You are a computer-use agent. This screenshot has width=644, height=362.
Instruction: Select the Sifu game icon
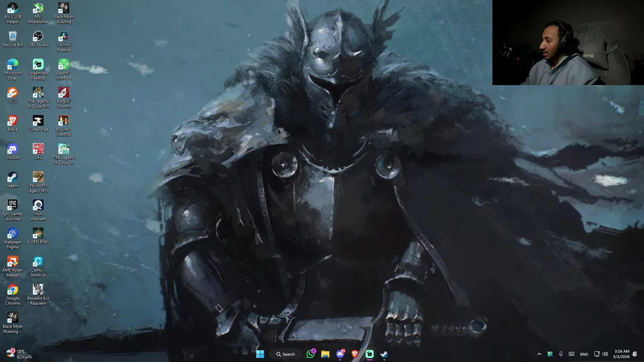tap(38, 152)
